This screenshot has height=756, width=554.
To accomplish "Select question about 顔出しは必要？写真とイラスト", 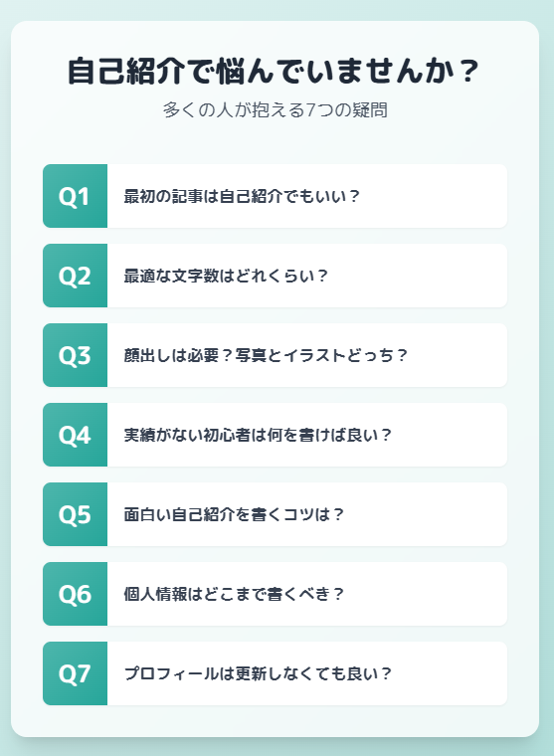I will click(x=266, y=355).
